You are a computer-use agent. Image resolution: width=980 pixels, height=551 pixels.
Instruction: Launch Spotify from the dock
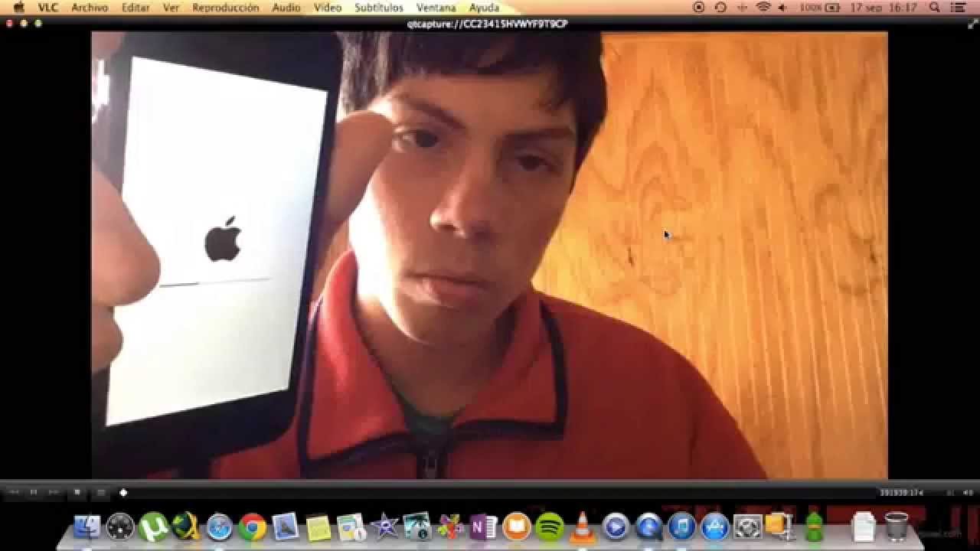coord(550,527)
